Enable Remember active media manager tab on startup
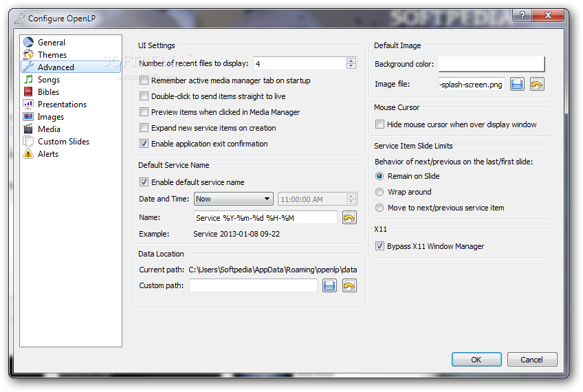The width and height of the screenshot is (583, 392). pyautogui.click(x=144, y=80)
